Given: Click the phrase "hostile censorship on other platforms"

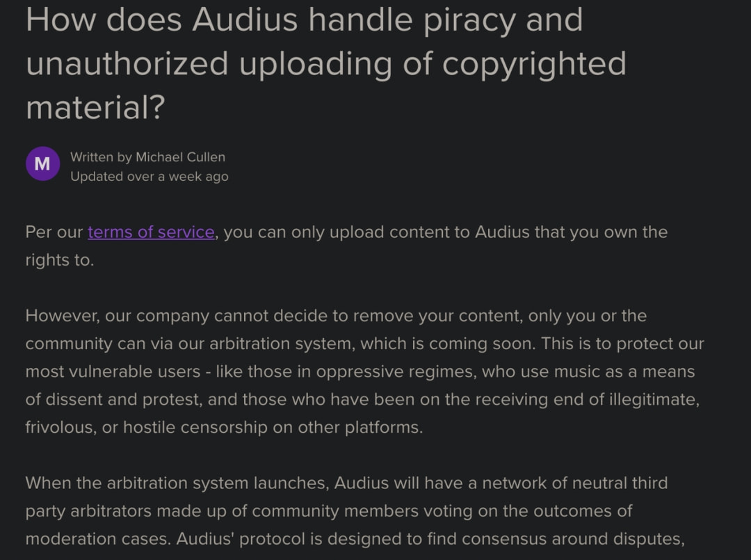Looking at the screenshot, I should pyautogui.click(x=273, y=427).
